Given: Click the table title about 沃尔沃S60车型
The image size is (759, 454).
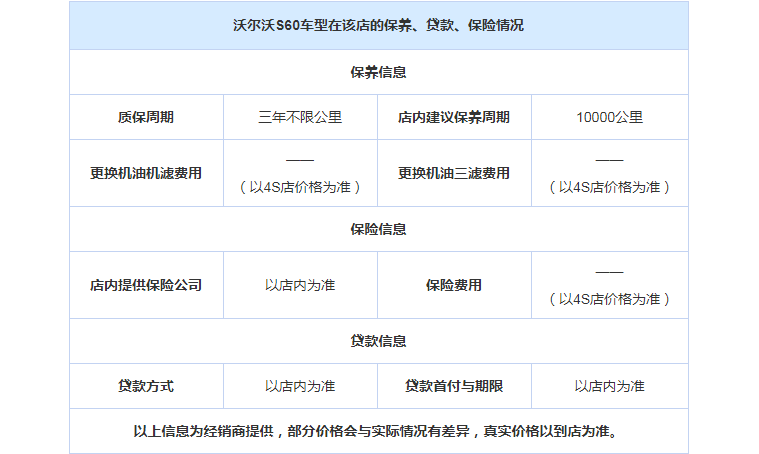Looking at the screenshot, I should click(378, 25).
